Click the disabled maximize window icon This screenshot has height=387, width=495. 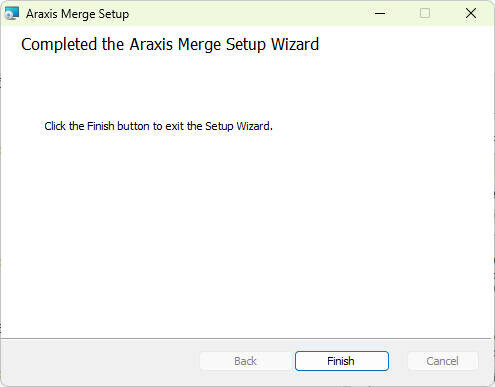click(425, 13)
